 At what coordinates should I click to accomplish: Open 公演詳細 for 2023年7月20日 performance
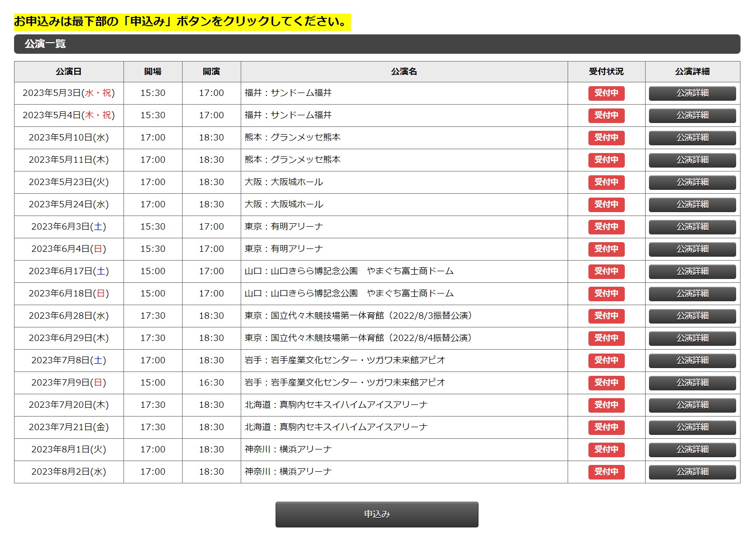tap(692, 405)
